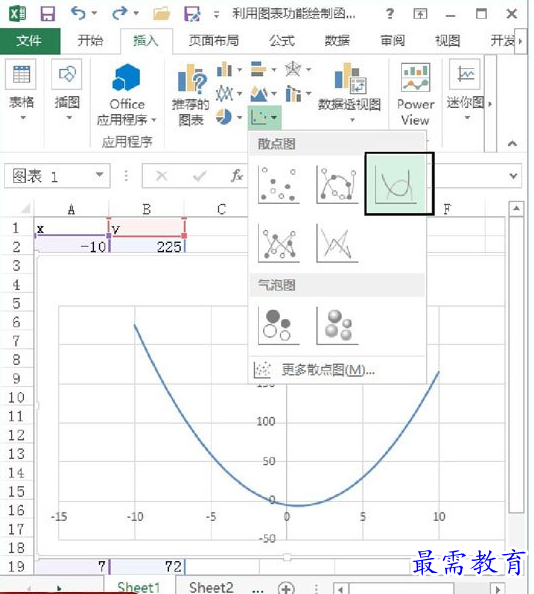Switch to the Sheet1 tab
The image size is (534, 594).
(x=139, y=587)
